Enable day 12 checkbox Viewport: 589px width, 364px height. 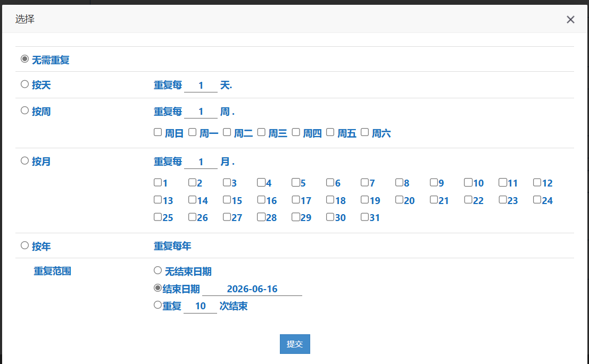pyautogui.click(x=537, y=182)
